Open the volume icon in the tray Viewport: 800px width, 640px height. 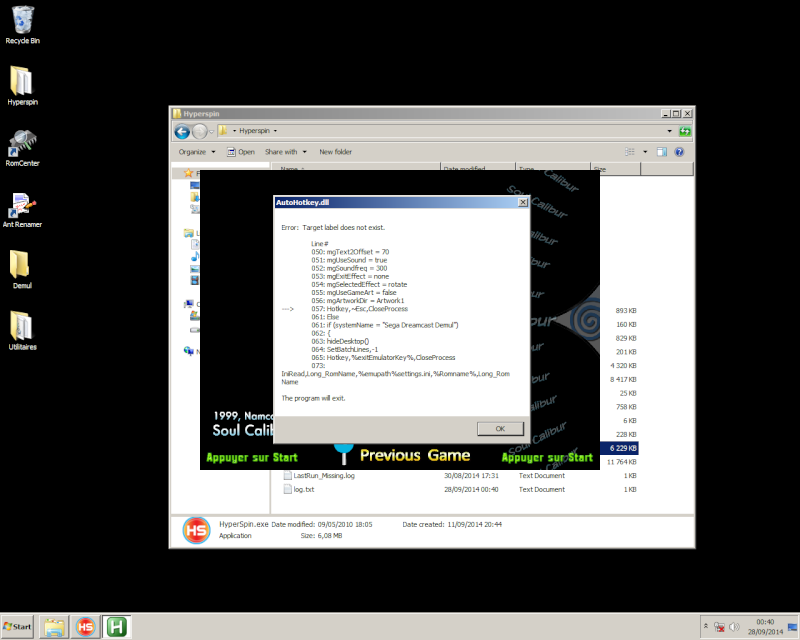pos(734,627)
